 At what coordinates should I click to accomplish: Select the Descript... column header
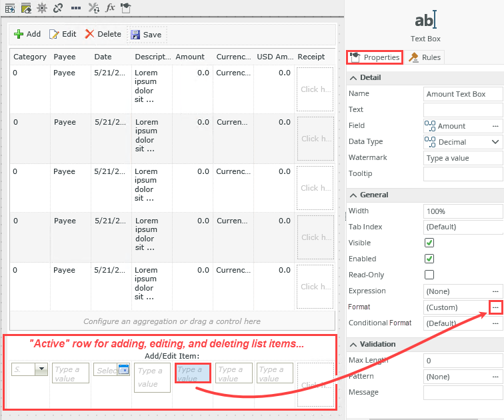(x=153, y=57)
